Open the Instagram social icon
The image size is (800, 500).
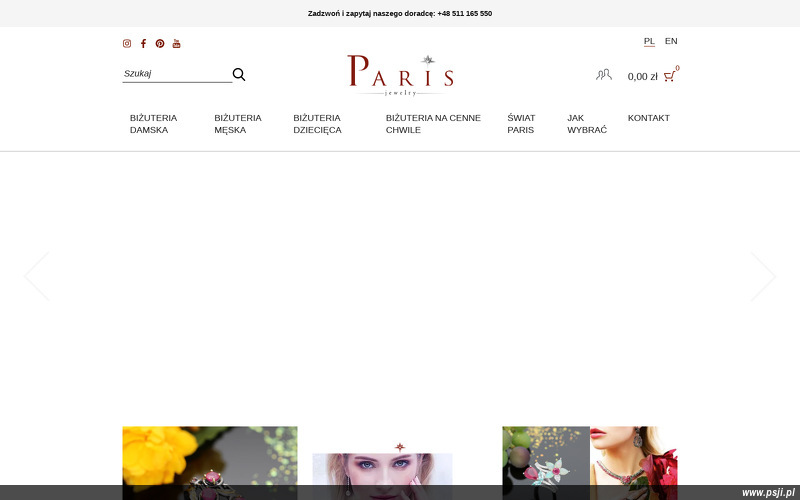[x=127, y=43]
